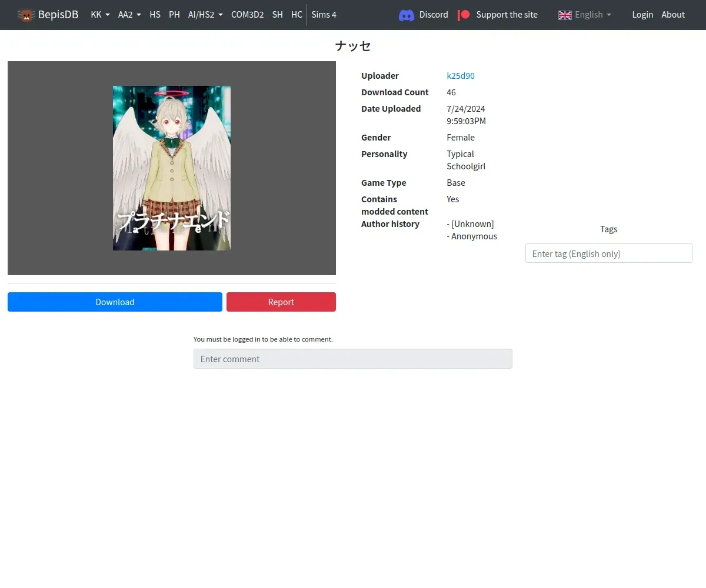Click the upload date 7/24/2024

(466, 109)
